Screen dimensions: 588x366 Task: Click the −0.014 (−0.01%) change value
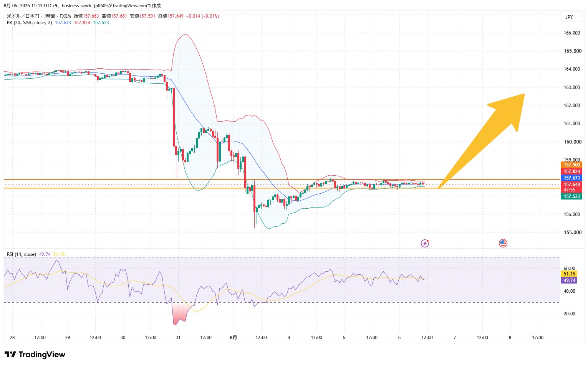[x=202, y=16]
